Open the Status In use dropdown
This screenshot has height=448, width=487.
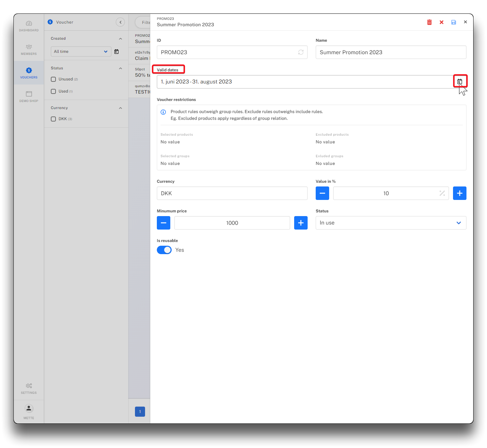(391, 223)
